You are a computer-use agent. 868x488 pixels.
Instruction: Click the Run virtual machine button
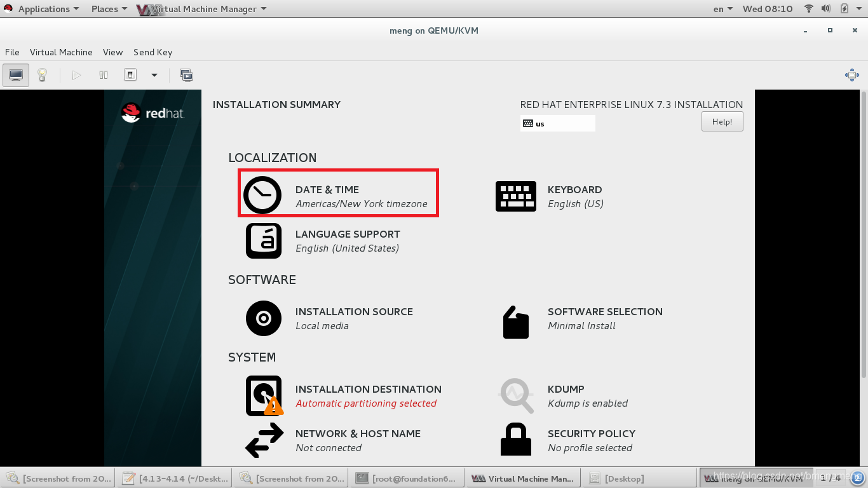[76, 75]
